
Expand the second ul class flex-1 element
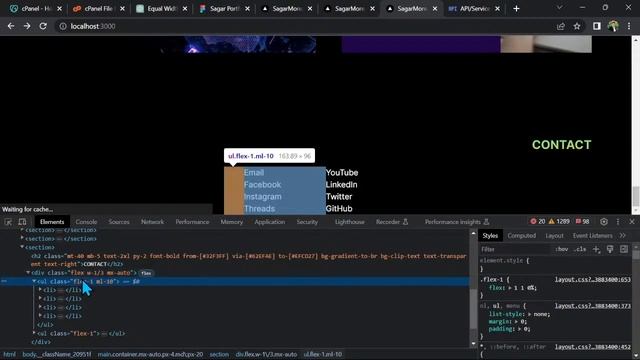[x=34, y=333]
